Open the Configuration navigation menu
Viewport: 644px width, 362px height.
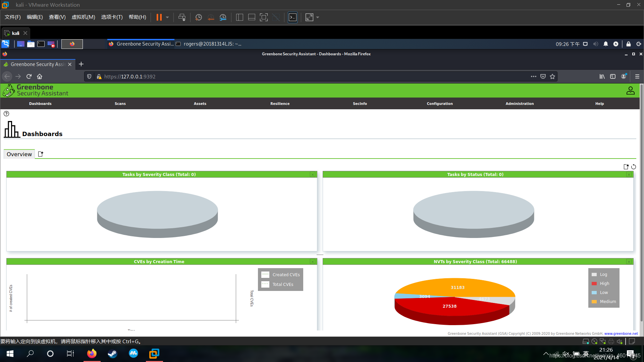pos(440,104)
